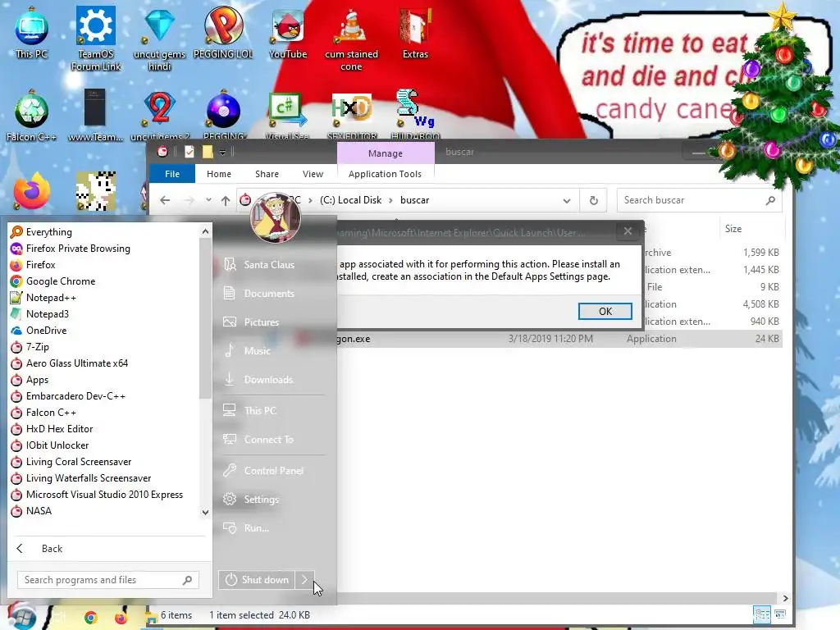Switch to details view in Explorer status bar
The height and width of the screenshot is (630, 840).
pos(762,614)
